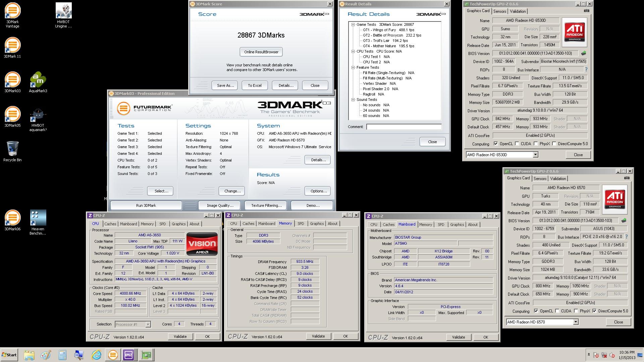Toggle OpenCL checkbox in HD 6530D GPU-Z
644x362 pixels.
(x=496, y=144)
